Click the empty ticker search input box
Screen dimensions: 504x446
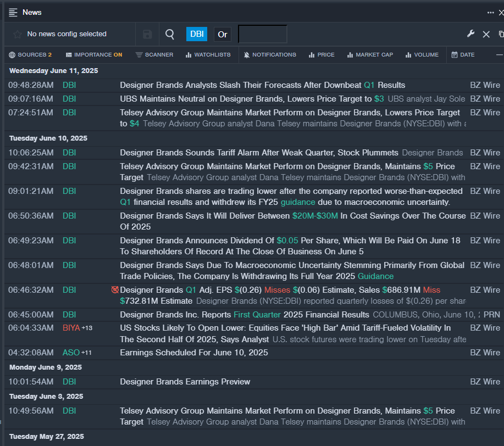tap(262, 34)
